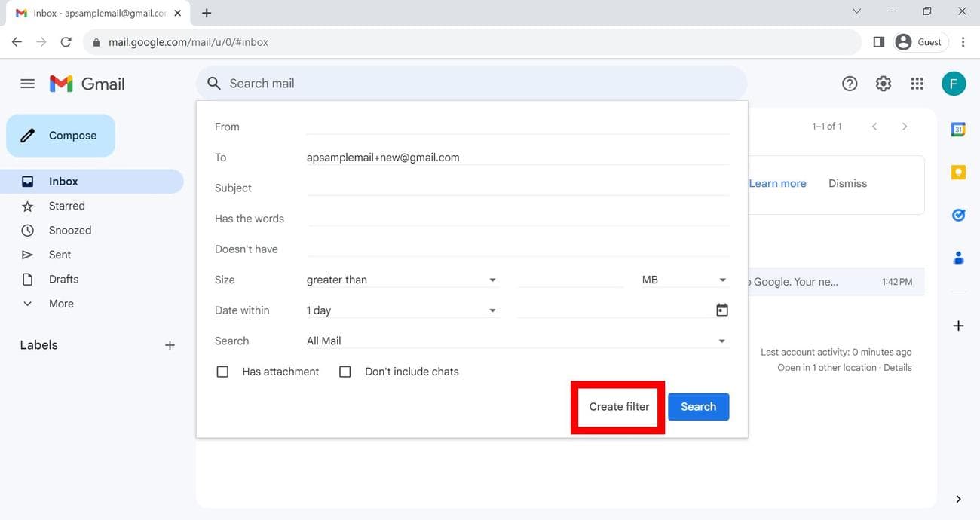Enable the Has attachment checkbox

tap(222, 371)
